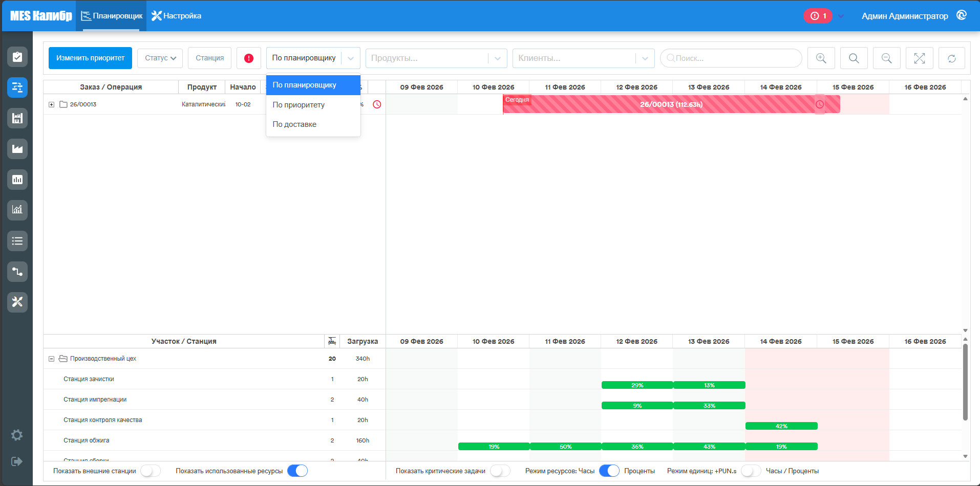Open the Продукты dropdown
Viewport: 980px width, 486px height.
click(x=436, y=58)
